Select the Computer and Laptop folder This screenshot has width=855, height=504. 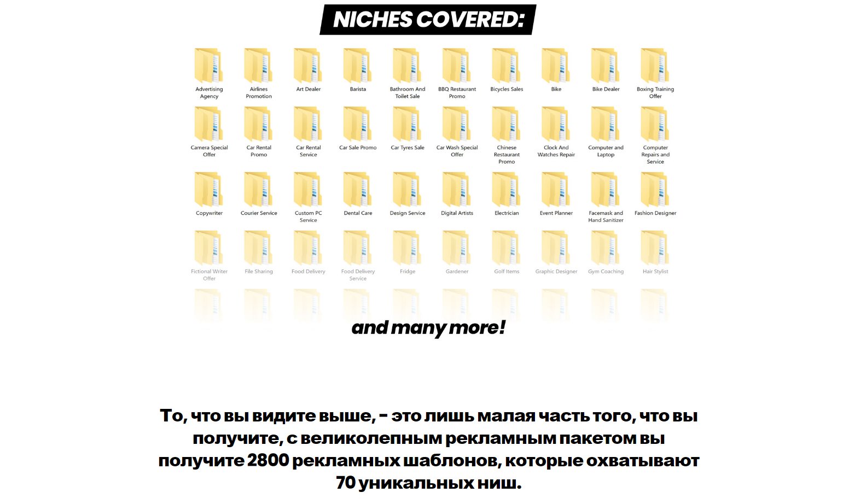point(606,124)
